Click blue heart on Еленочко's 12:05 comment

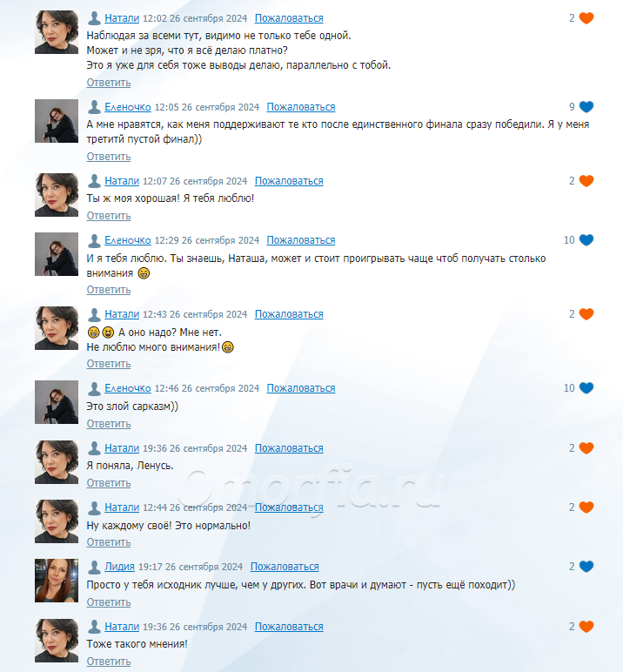pyautogui.click(x=586, y=107)
